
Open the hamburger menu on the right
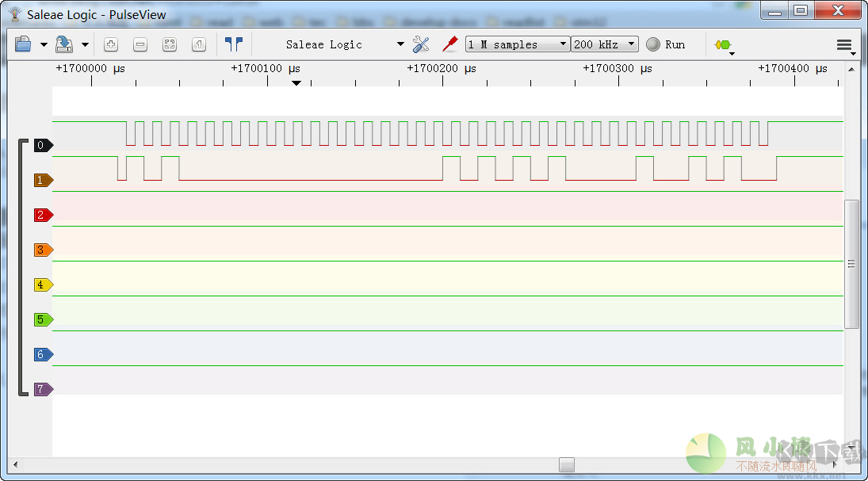[x=844, y=45]
